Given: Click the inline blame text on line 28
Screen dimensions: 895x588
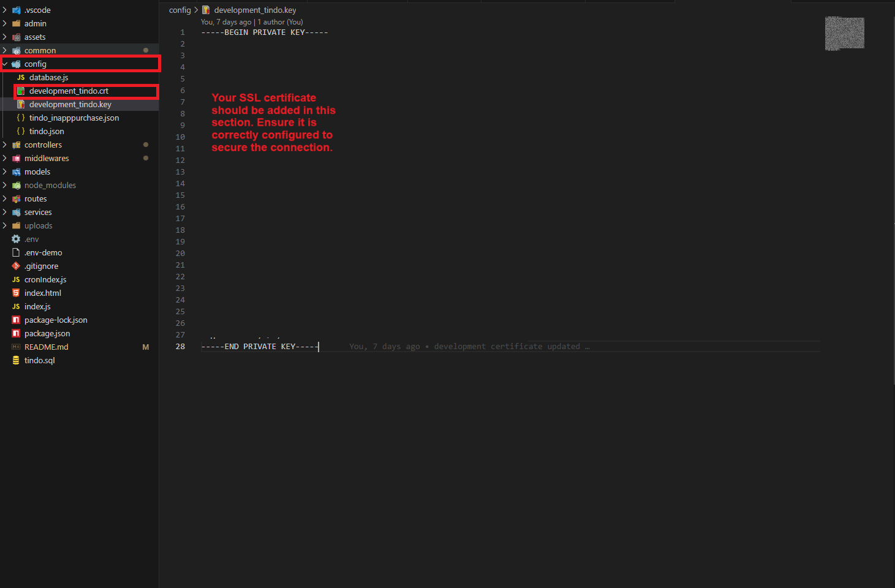Looking at the screenshot, I should [469, 346].
